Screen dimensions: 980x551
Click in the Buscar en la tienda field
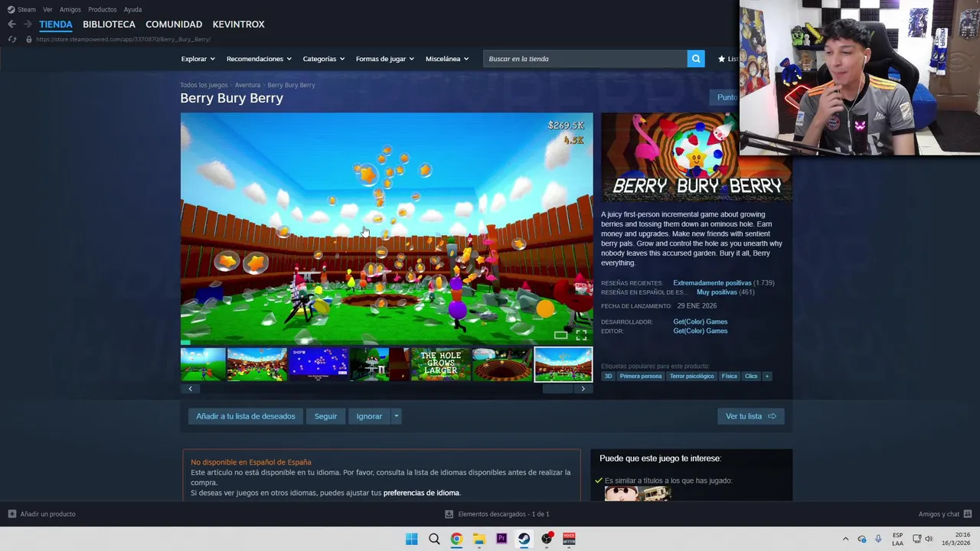585,59
